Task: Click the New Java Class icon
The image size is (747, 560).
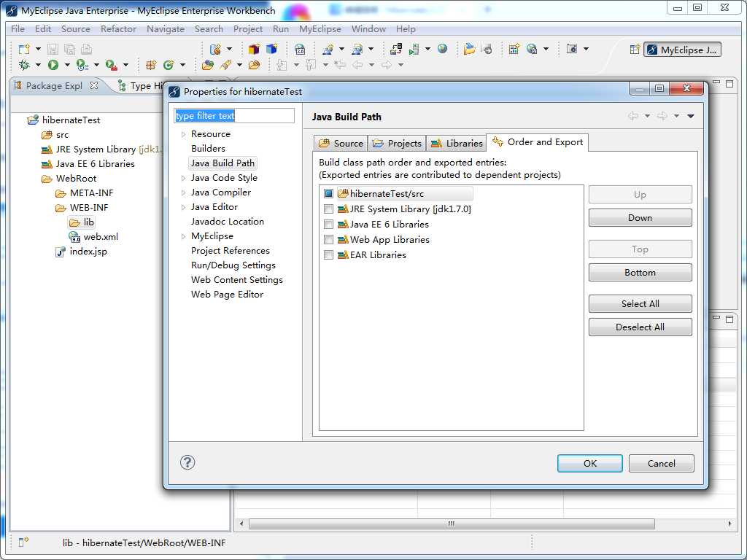Action: pos(169,65)
